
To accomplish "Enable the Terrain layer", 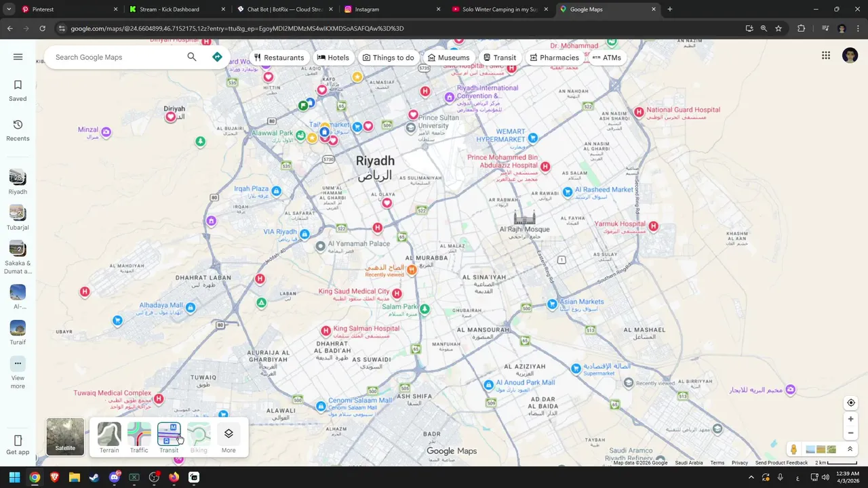I will click(x=109, y=438).
